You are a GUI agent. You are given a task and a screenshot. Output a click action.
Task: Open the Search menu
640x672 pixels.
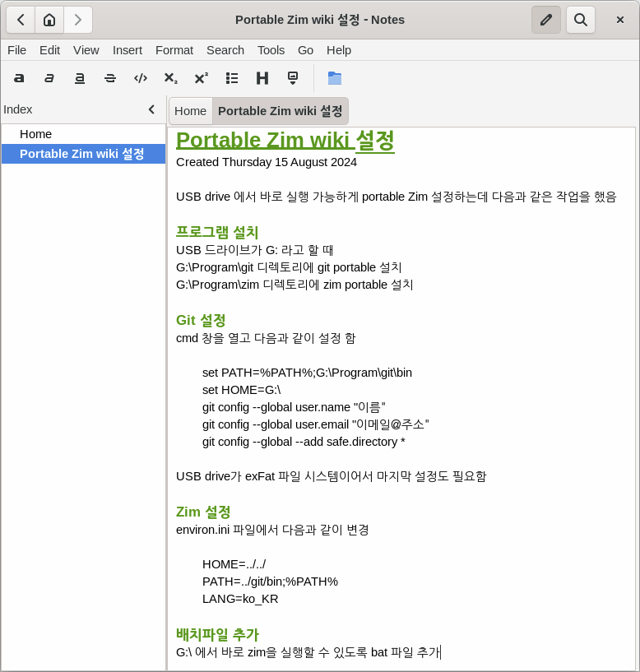[x=225, y=50]
